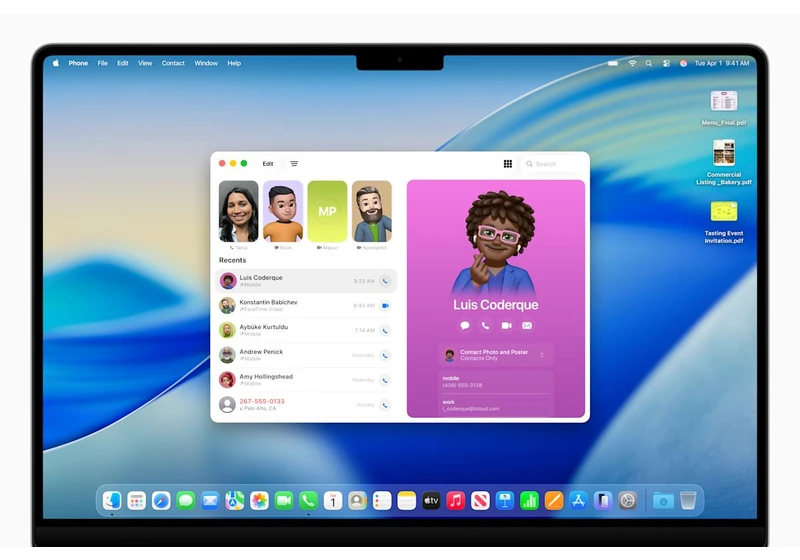Select the Konstantin Babichev recent call
The image size is (800, 560).
(306, 306)
